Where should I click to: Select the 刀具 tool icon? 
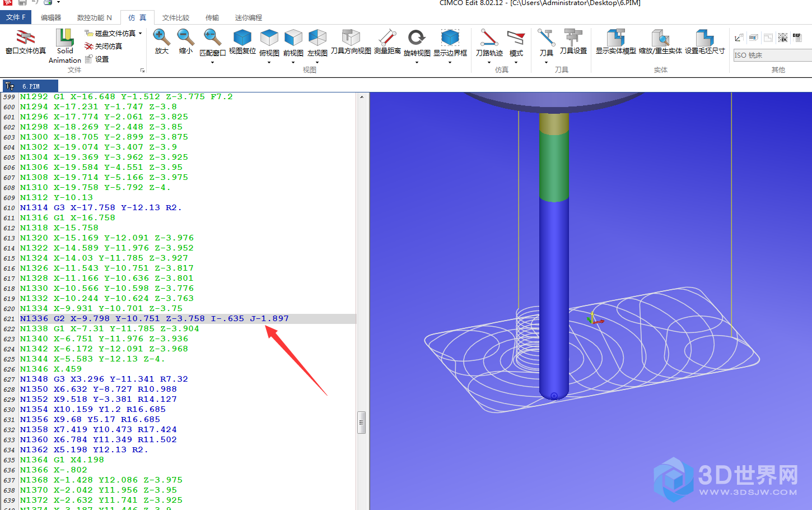(546, 38)
